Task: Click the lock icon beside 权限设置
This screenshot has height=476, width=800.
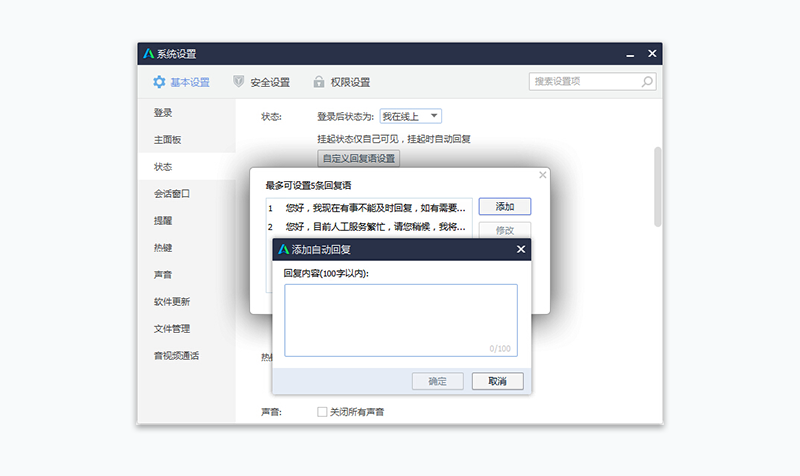Action: click(319, 82)
